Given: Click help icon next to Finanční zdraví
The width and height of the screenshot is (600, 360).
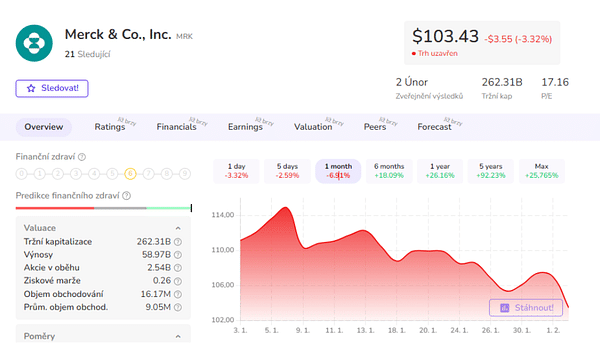Looking at the screenshot, I should 82,157.
